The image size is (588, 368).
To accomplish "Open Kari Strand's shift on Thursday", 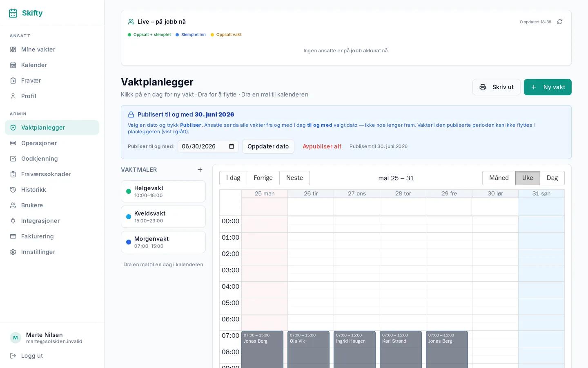I will (401, 349).
